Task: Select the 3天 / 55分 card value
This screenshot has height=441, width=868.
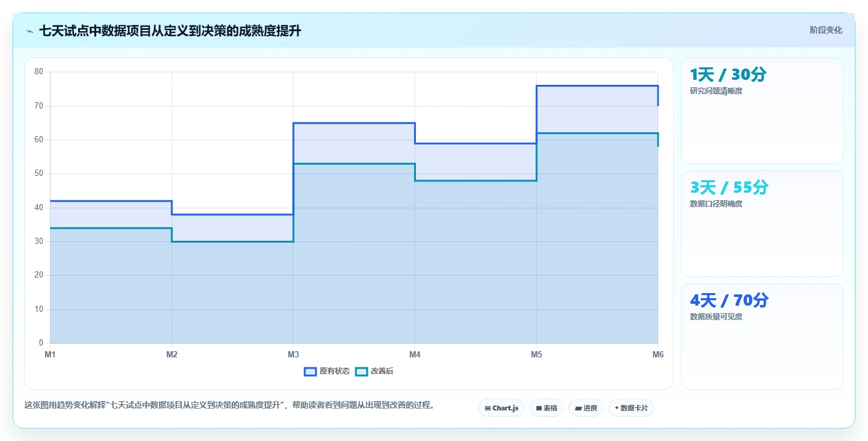Action: coord(729,188)
